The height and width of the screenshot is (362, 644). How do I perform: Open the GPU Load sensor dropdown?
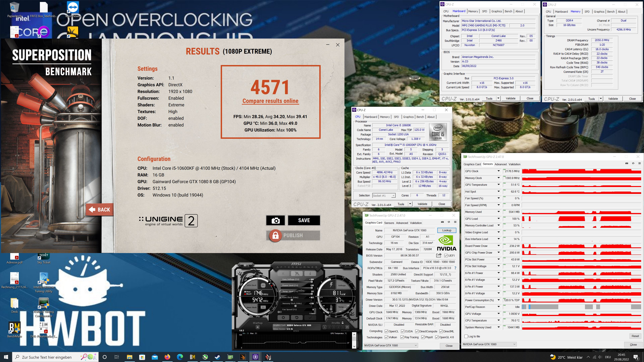pyautogui.click(x=498, y=219)
